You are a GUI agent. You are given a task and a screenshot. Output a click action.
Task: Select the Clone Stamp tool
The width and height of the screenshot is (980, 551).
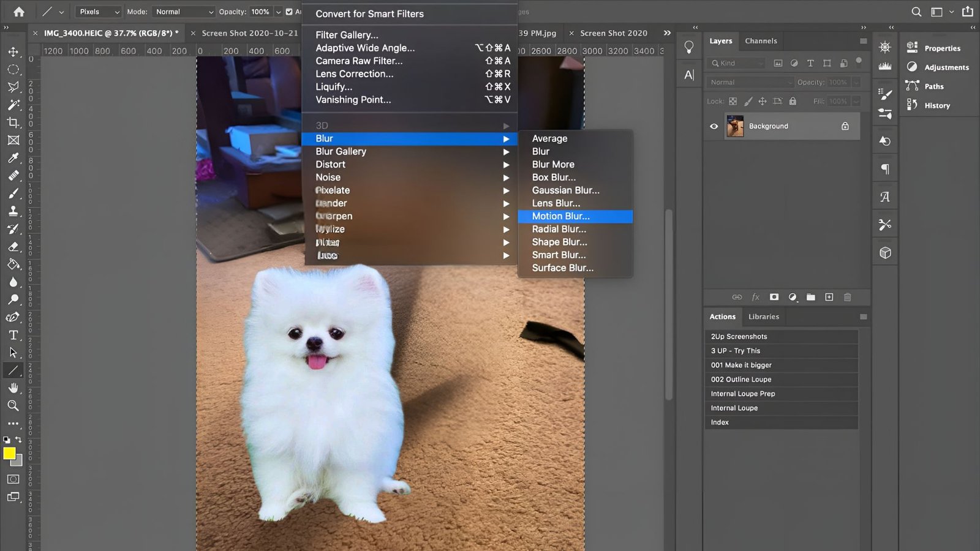13,211
